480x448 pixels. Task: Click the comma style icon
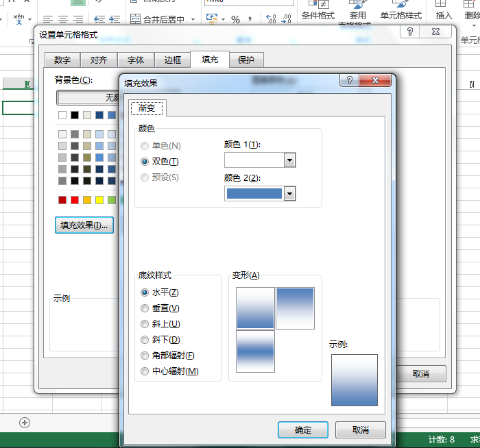pyautogui.click(x=250, y=19)
